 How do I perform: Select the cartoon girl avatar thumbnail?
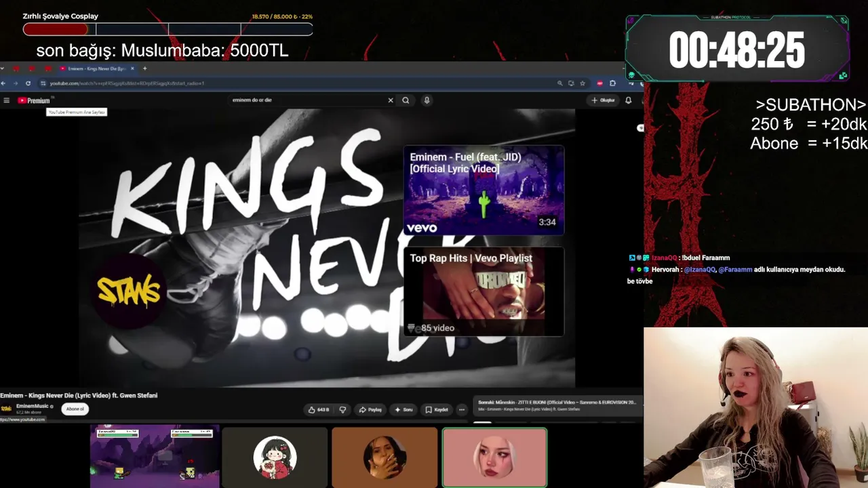pos(275,457)
